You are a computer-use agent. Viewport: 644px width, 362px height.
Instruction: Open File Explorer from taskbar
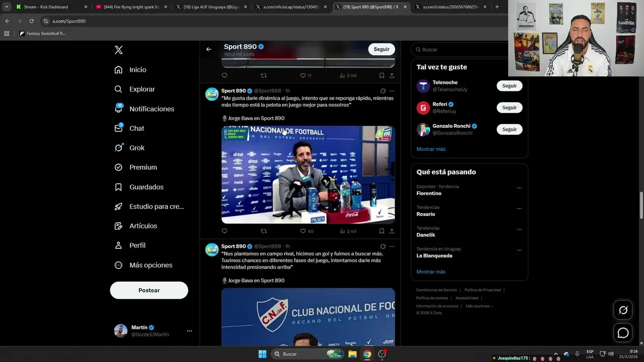(x=352, y=354)
